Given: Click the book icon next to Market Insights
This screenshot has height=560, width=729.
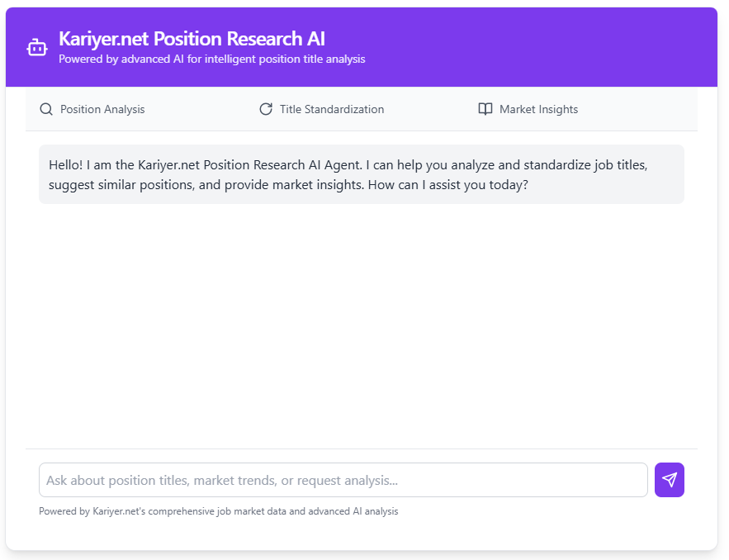Looking at the screenshot, I should pyautogui.click(x=485, y=108).
